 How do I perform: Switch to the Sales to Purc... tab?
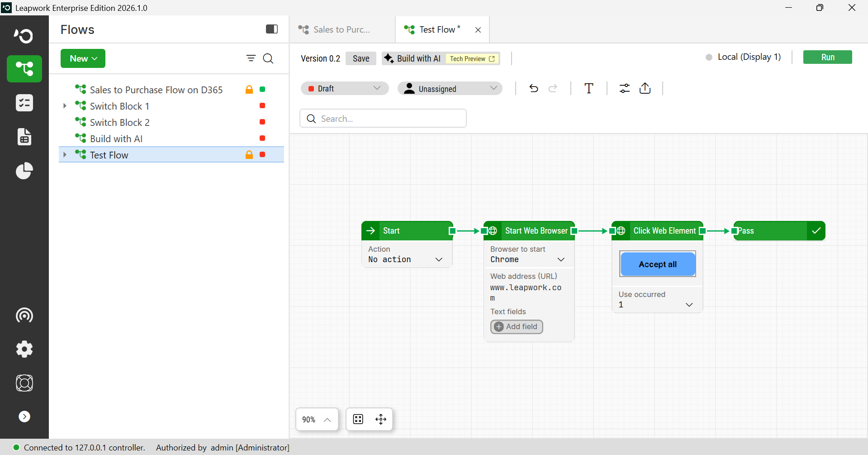[x=342, y=29]
